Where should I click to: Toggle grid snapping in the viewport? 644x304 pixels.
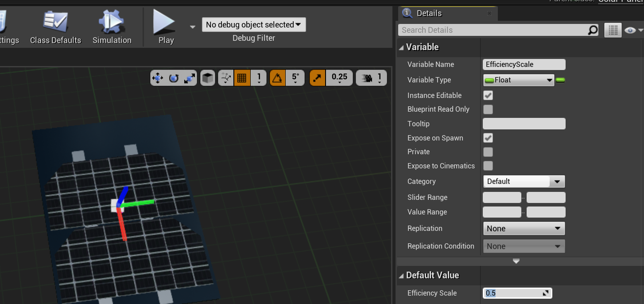coord(242,78)
